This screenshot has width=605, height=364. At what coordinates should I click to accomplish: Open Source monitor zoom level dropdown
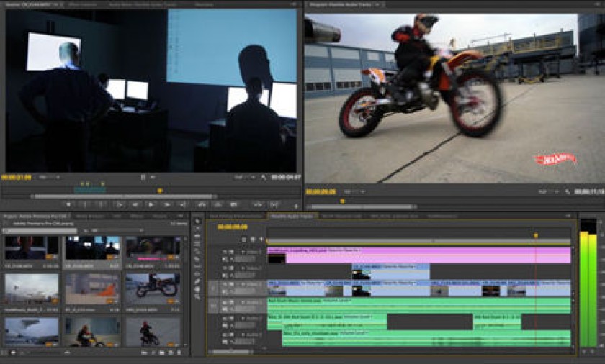(x=49, y=177)
